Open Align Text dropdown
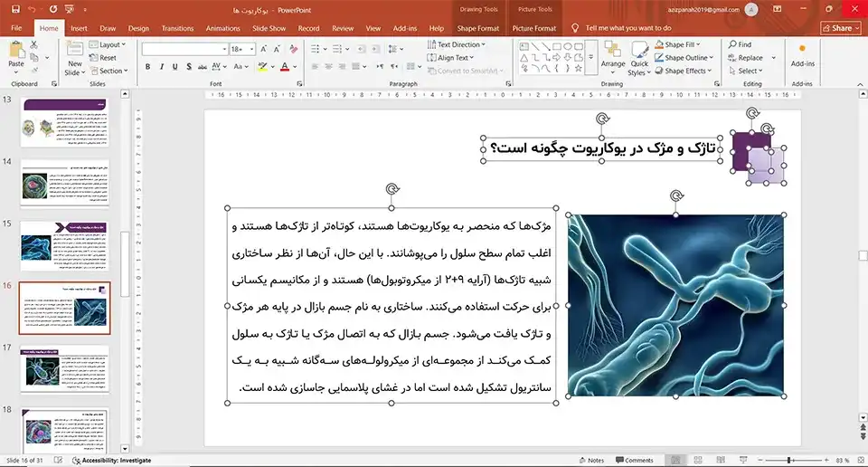The height and width of the screenshot is (467, 868). (x=450, y=58)
